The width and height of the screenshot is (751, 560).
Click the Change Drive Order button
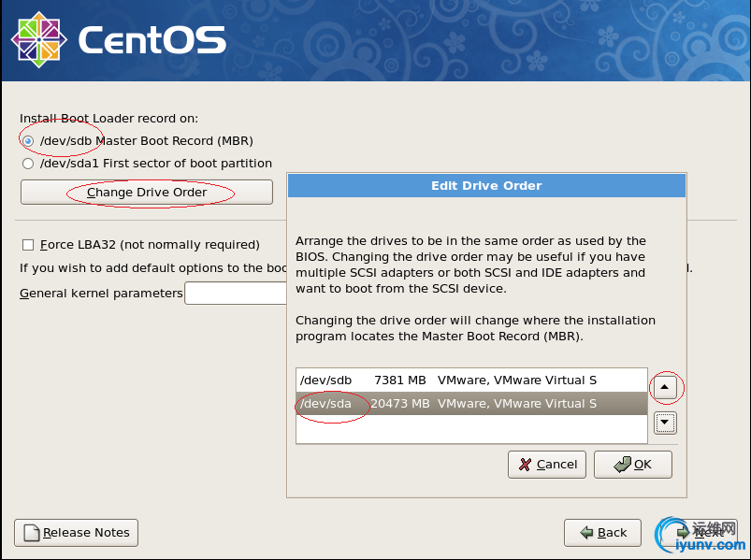pos(147,193)
